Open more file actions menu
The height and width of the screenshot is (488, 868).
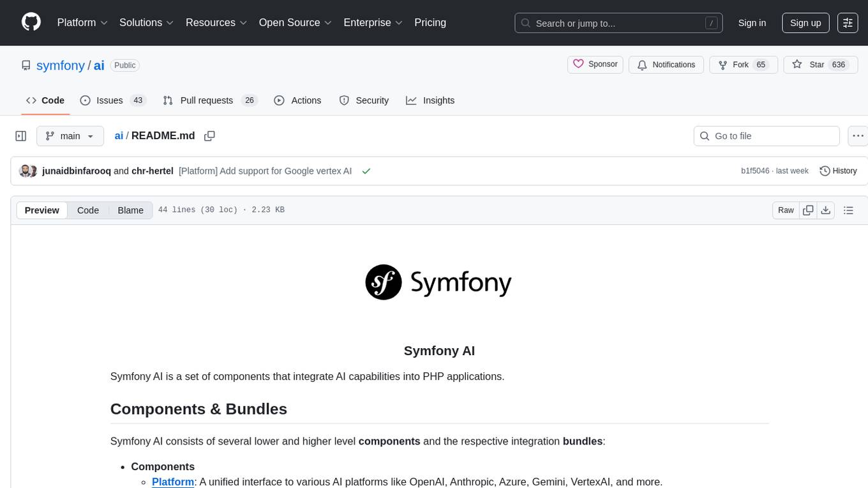858,136
